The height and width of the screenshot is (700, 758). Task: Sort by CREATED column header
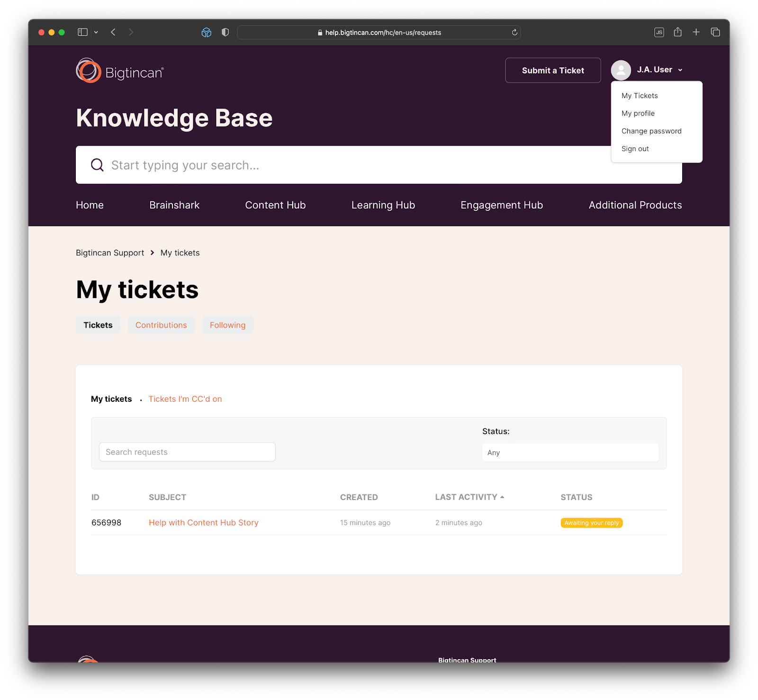tap(359, 497)
